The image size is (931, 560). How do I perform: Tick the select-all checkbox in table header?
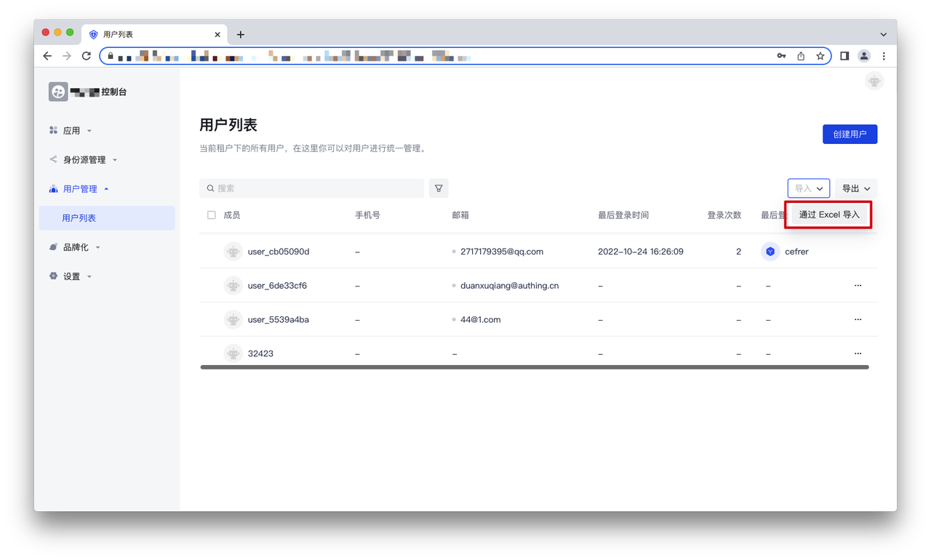pos(212,215)
